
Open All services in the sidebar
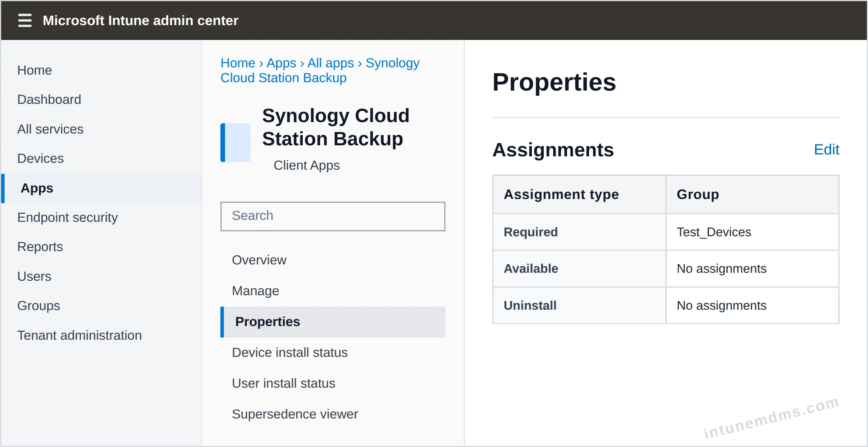[x=50, y=129]
